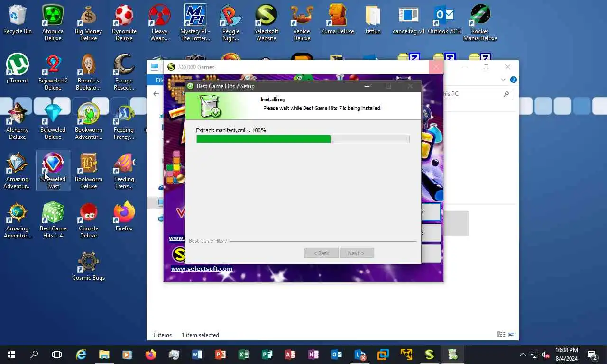Launch Internet Explorer from taskbar
This screenshot has height=364, width=607.
click(81, 355)
